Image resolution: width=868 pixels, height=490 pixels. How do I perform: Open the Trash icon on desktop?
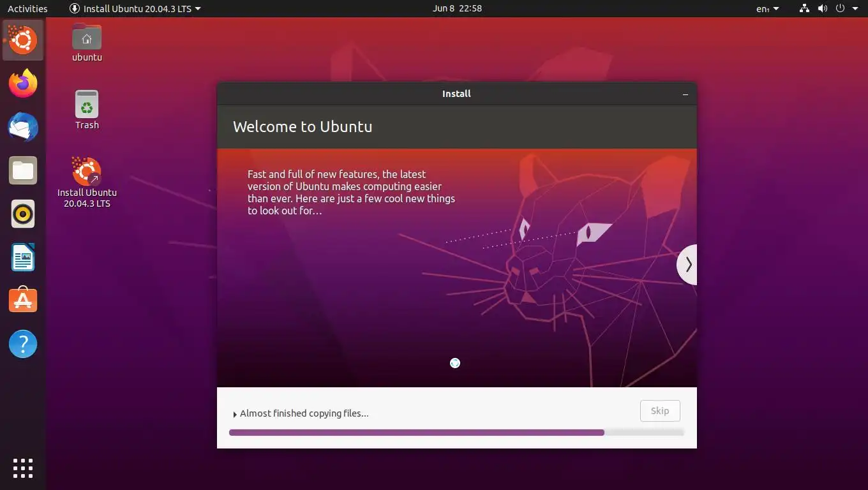87,110
